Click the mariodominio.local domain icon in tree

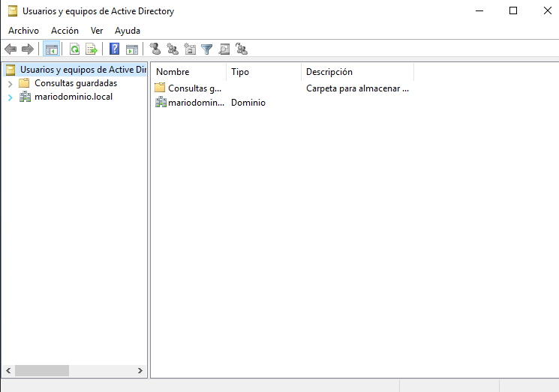click(25, 97)
